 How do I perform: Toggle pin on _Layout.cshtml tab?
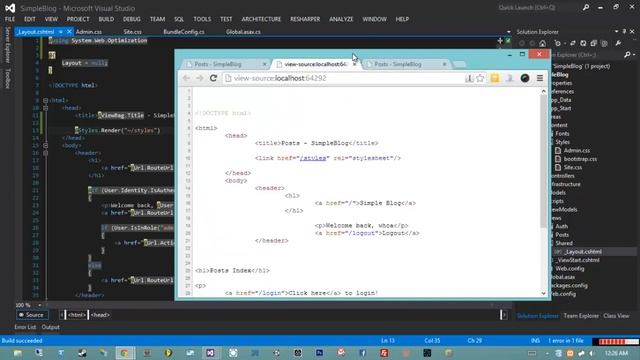coord(60,31)
